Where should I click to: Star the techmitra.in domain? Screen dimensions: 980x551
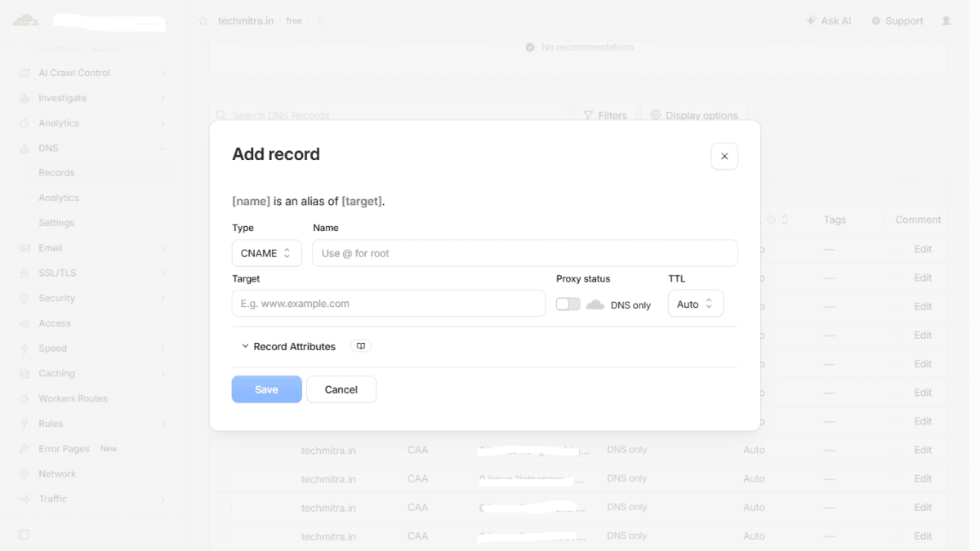pos(203,21)
